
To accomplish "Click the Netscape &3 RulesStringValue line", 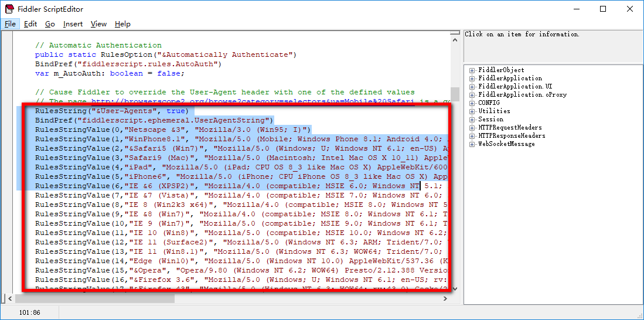I will (172, 130).
